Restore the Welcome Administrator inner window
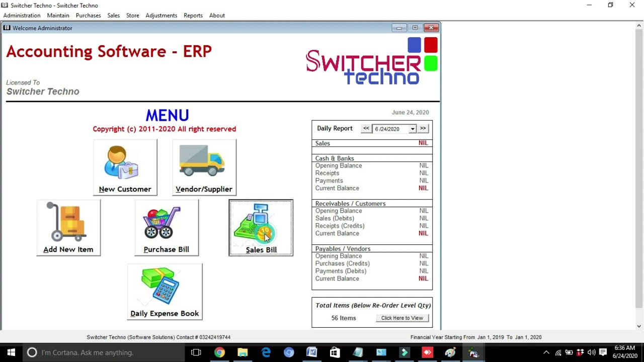This screenshot has width=644, height=362. pos(415,28)
